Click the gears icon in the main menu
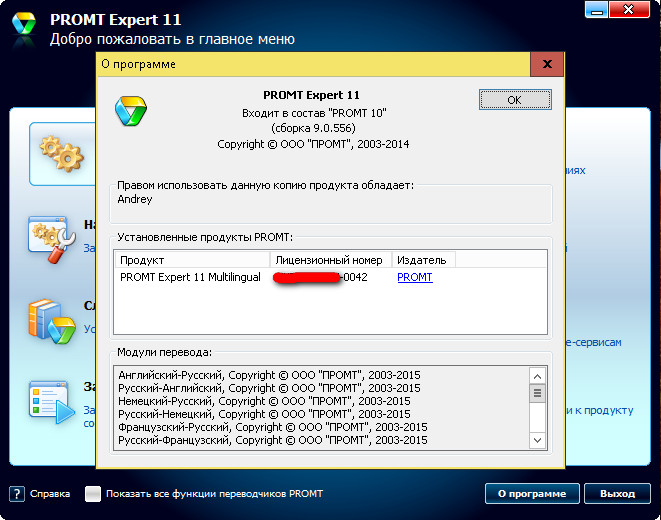 [x=60, y=152]
